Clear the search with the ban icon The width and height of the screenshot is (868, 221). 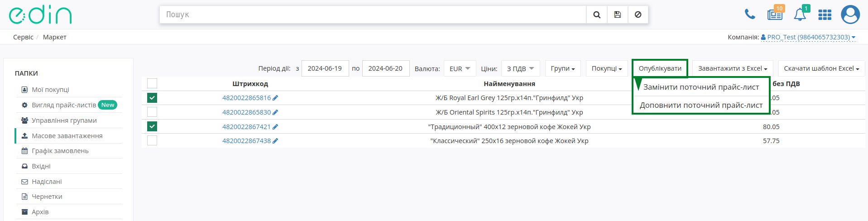point(638,14)
